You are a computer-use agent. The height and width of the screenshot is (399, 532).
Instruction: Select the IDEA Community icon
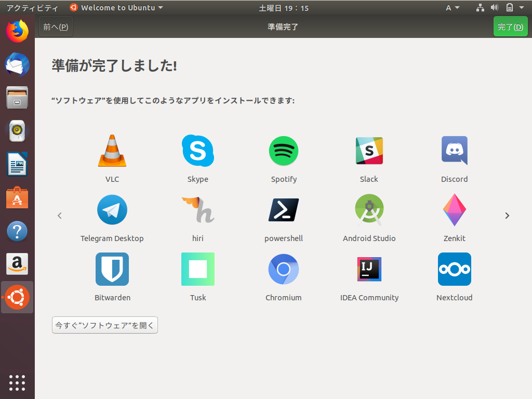click(x=369, y=269)
